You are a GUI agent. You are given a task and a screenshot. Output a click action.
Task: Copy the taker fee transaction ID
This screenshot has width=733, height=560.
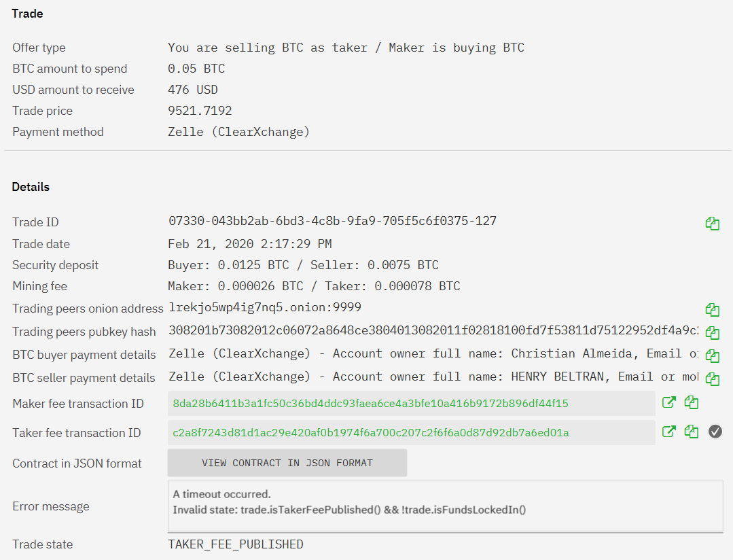point(692,432)
